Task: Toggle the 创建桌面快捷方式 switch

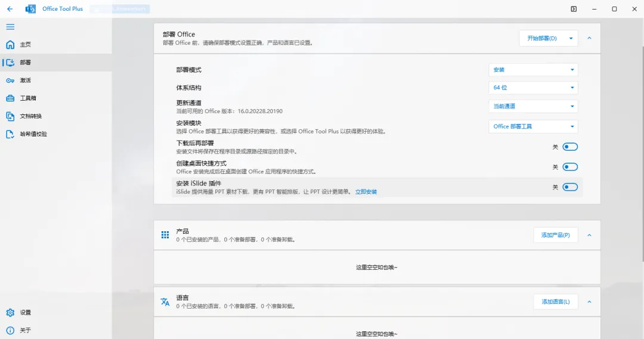Action: pos(570,167)
